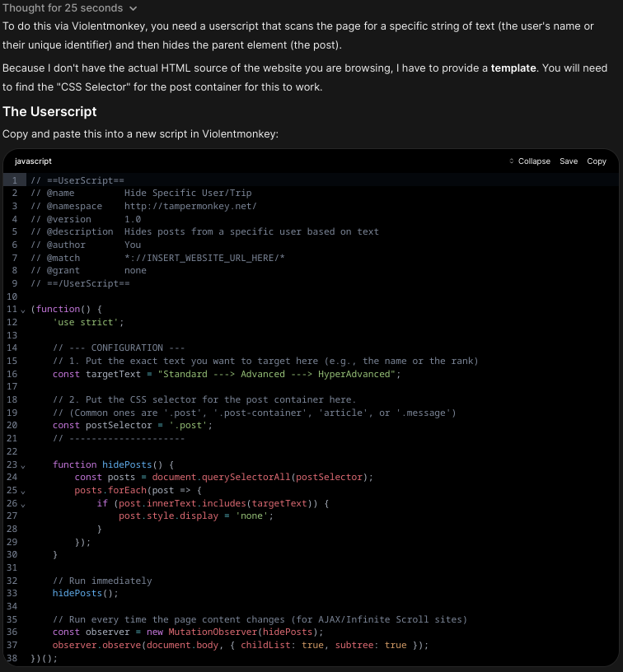Click 'http://tampermonkey.net/' namespace value
This screenshot has width=623, height=672.
190,206
